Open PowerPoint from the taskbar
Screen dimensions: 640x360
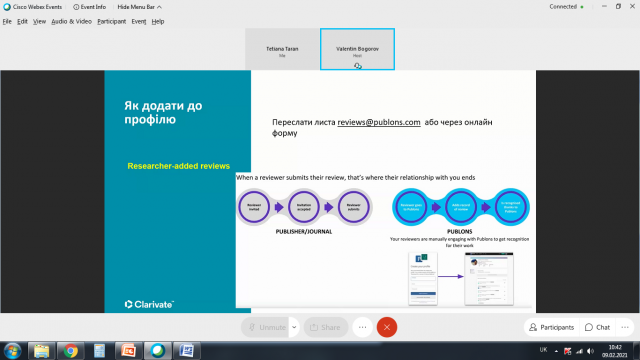pyautogui.click(x=128, y=351)
